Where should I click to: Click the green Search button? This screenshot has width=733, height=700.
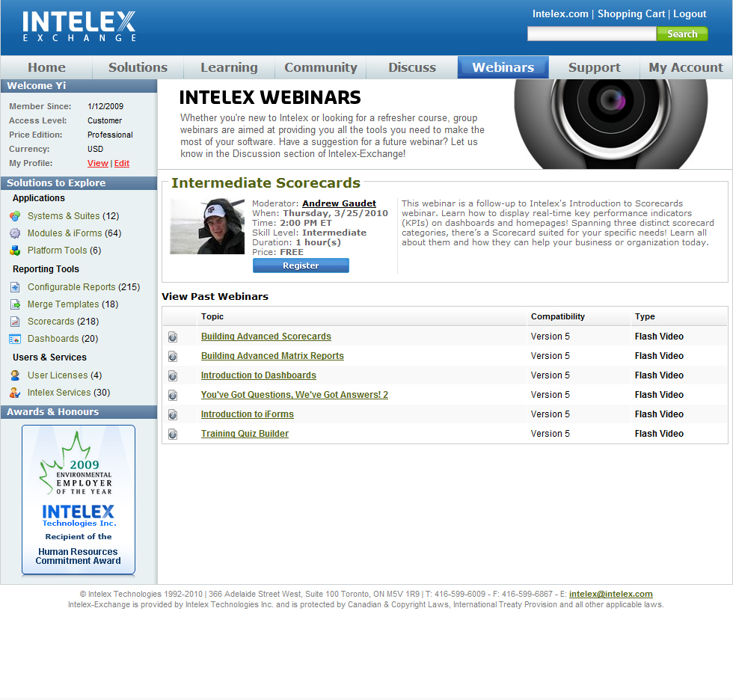682,34
